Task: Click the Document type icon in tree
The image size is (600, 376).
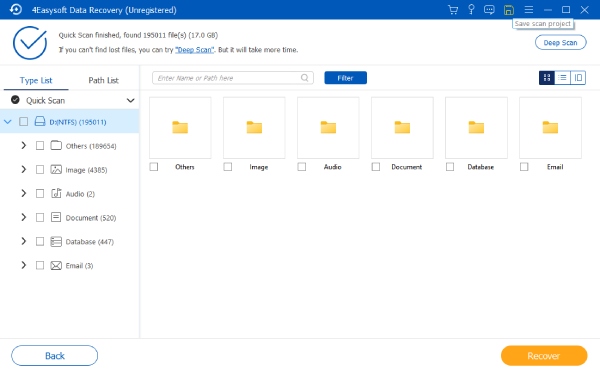Action: pos(56,217)
